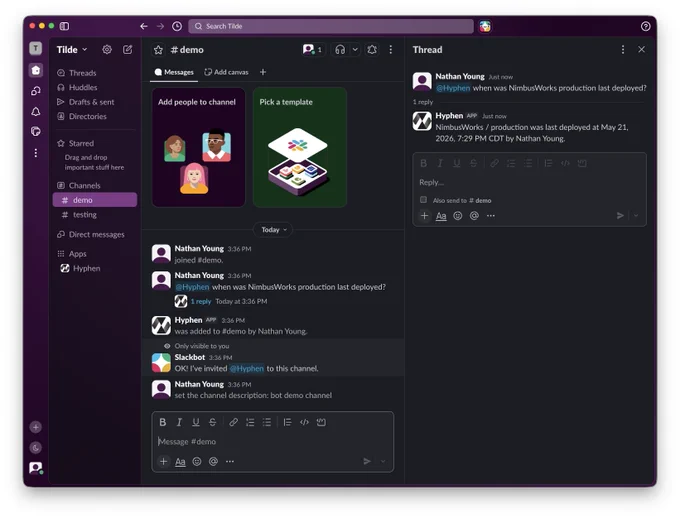Image resolution: width=680 pixels, height=518 pixels.
Task: Open emoji picker in channel composer
Action: [197, 462]
